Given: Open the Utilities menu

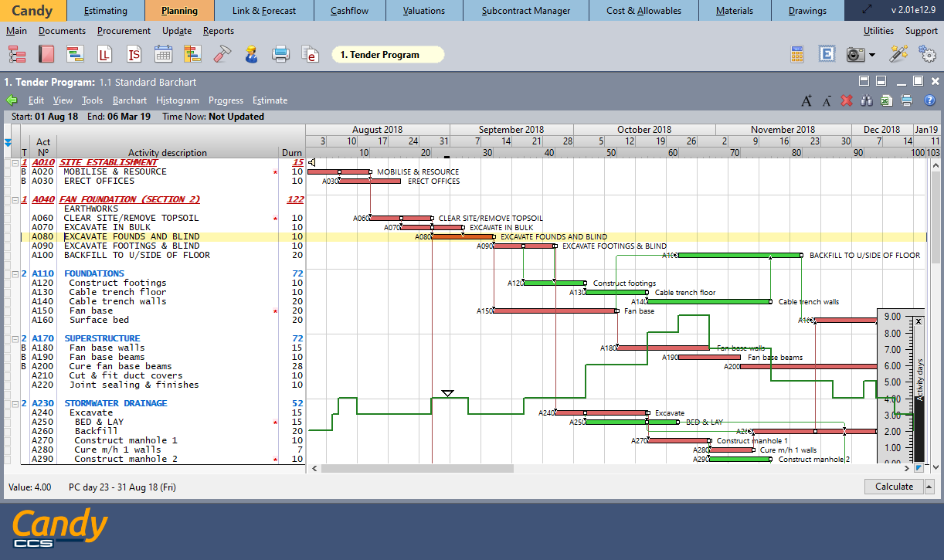Looking at the screenshot, I should point(878,31).
